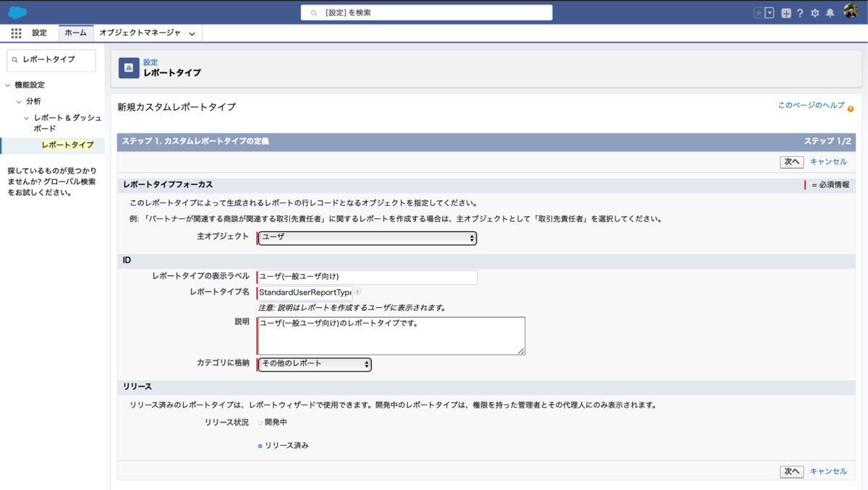Click the 次へ button
Image resolution: width=868 pixels, height=490 pixels.
[x=791, y=162]
